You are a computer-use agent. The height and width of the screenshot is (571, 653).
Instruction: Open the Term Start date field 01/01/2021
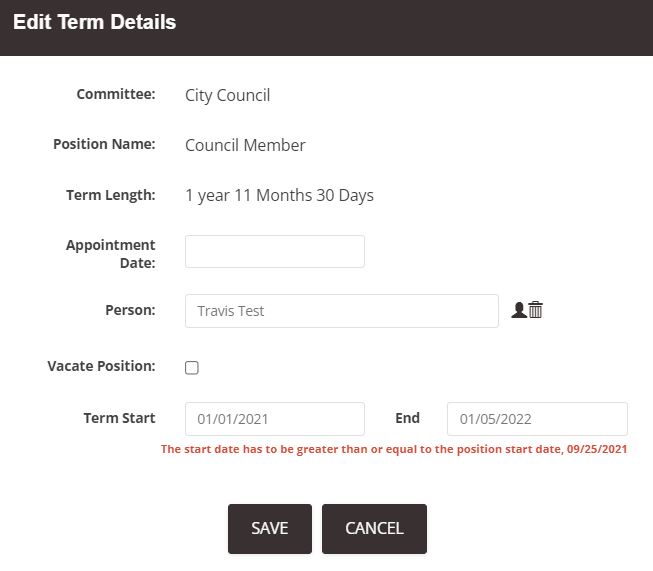click(275, 419)
